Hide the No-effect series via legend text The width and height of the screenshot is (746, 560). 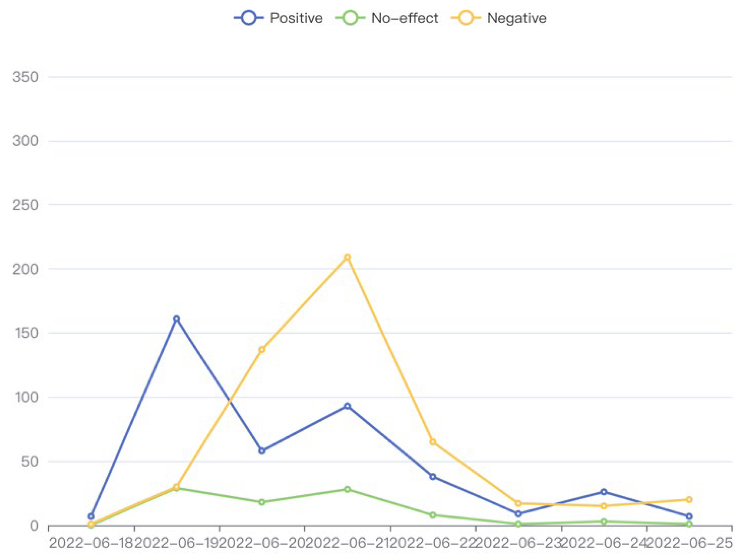(x=405, y=18)
